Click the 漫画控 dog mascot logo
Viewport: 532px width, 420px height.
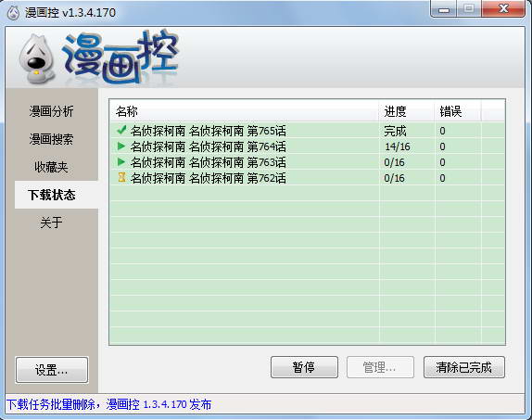coord(37,59)
